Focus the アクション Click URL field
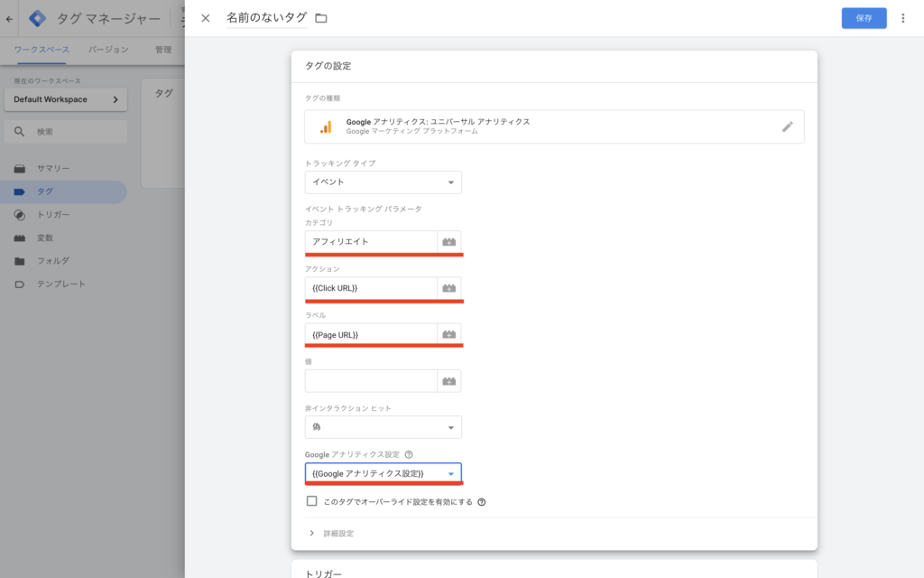The width and height of the screenshot is (924, 578). [x=371, y=288]
